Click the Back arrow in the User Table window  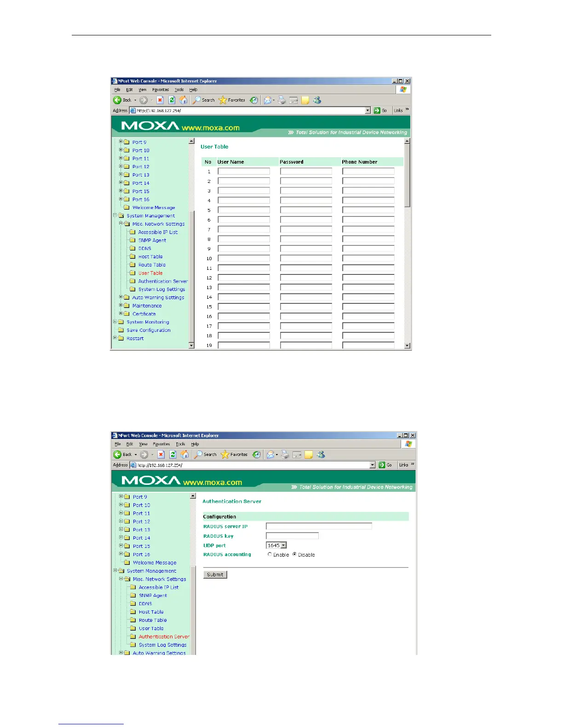pyautogui.click(x=117, y=100)
